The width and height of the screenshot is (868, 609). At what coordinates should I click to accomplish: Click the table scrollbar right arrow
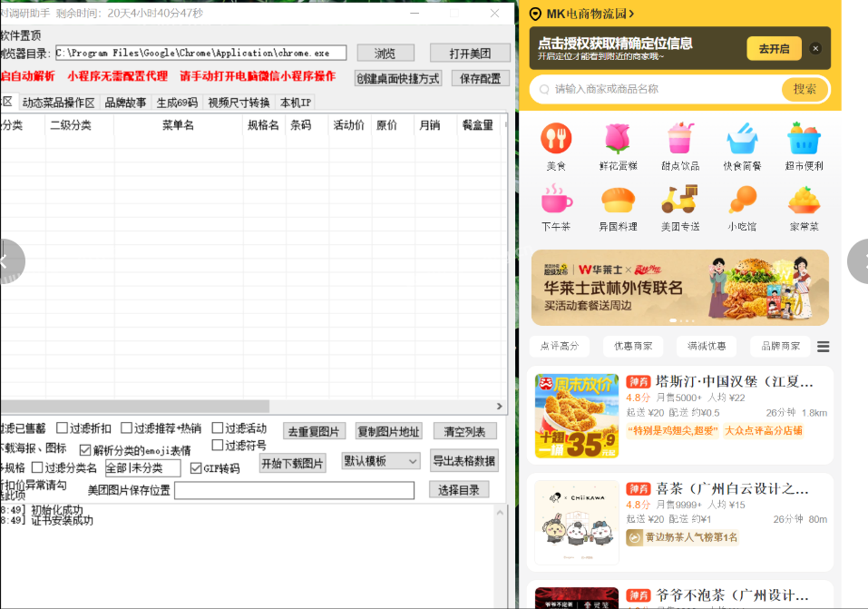[500, 407]
